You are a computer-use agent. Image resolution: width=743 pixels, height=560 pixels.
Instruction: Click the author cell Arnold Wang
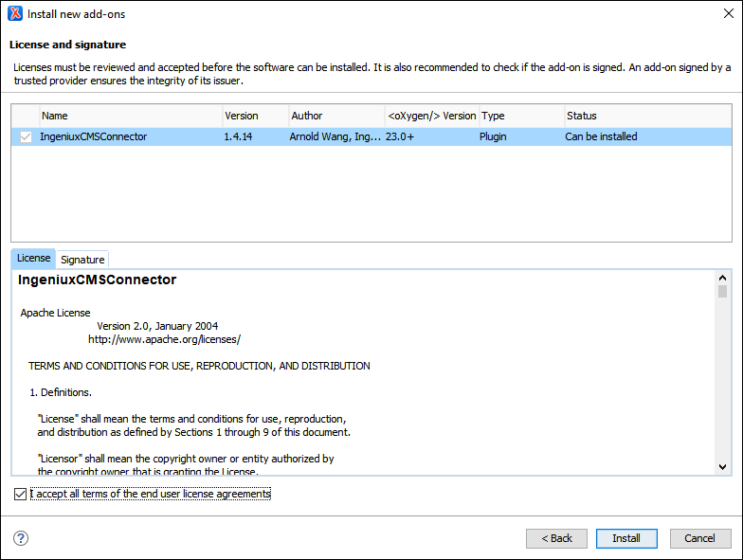[x=335, y=136]
